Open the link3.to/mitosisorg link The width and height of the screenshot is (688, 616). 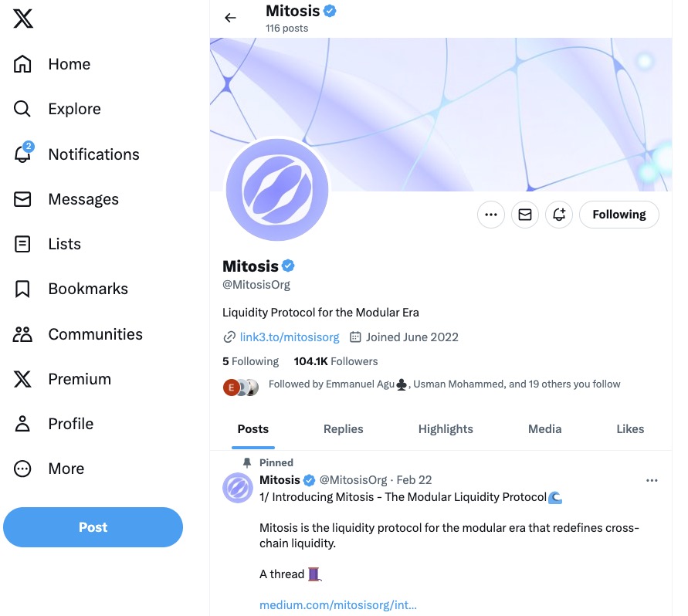click(290, 337)
